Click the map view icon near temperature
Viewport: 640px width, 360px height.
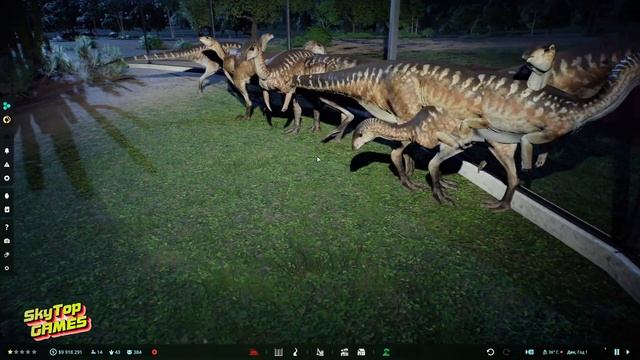pyautogui.click(x=529, y=352)
